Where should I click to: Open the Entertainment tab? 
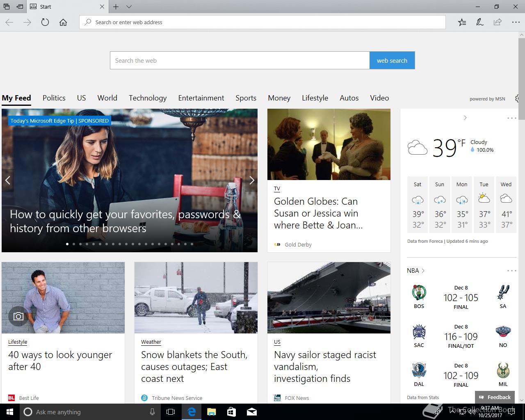201,98
